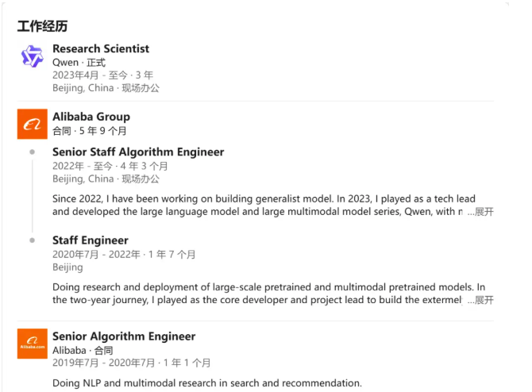
Task: Click the Qwen · 正式 company line
Action: 79,62
